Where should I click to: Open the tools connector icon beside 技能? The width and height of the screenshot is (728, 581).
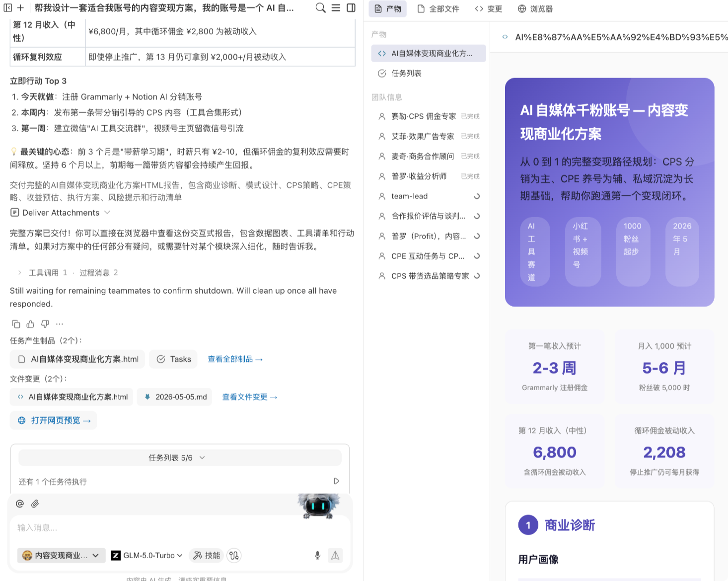point(234,555)
